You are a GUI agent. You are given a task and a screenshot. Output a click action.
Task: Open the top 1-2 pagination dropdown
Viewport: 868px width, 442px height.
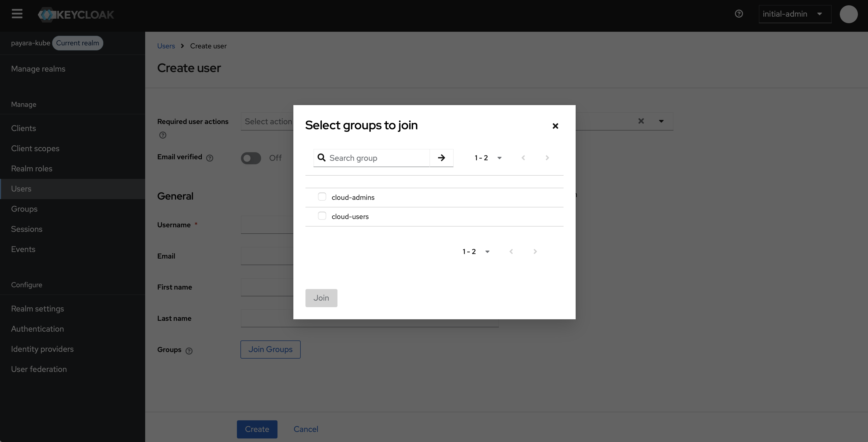pyautogui.click(x=488, y=158)
